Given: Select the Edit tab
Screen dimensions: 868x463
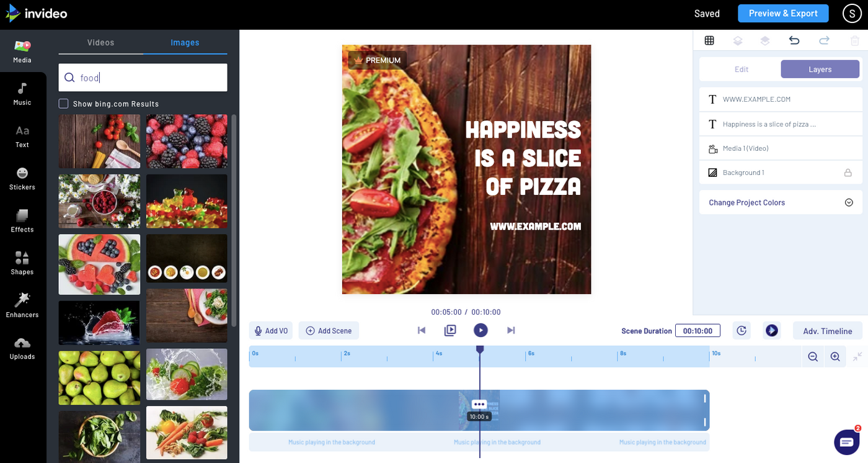Looking at the screenshot, I should tap(741, 69).
